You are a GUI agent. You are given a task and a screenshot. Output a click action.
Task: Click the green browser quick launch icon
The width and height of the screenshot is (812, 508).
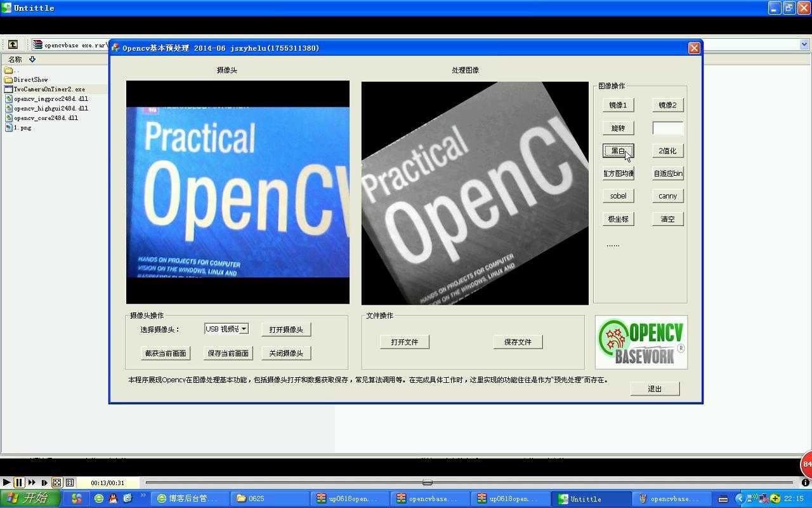[99, 498]
